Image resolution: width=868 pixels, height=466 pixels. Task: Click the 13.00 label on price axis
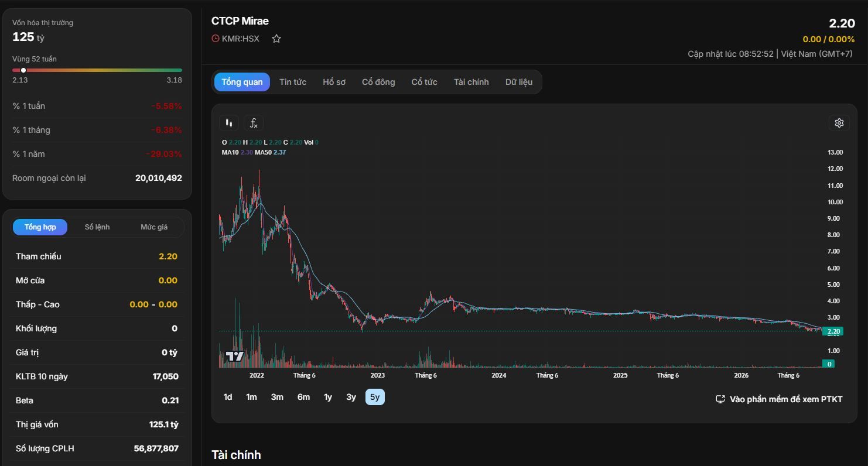tap(835, 152)
